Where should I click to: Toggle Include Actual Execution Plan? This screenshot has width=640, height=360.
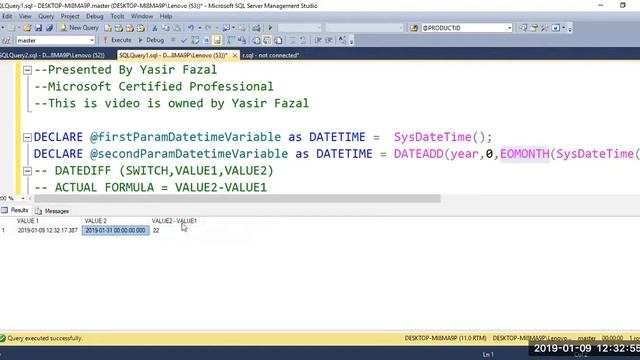tap(231, 40)
